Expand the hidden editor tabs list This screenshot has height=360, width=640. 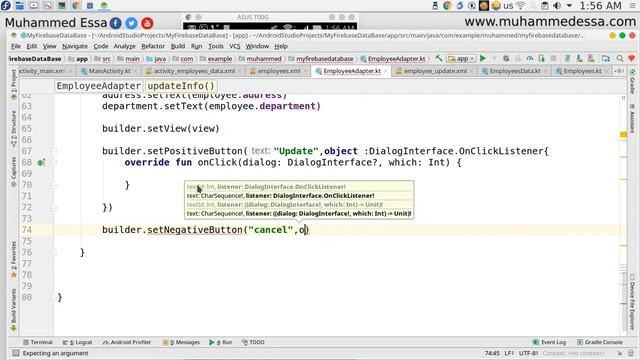click(620, 71)
